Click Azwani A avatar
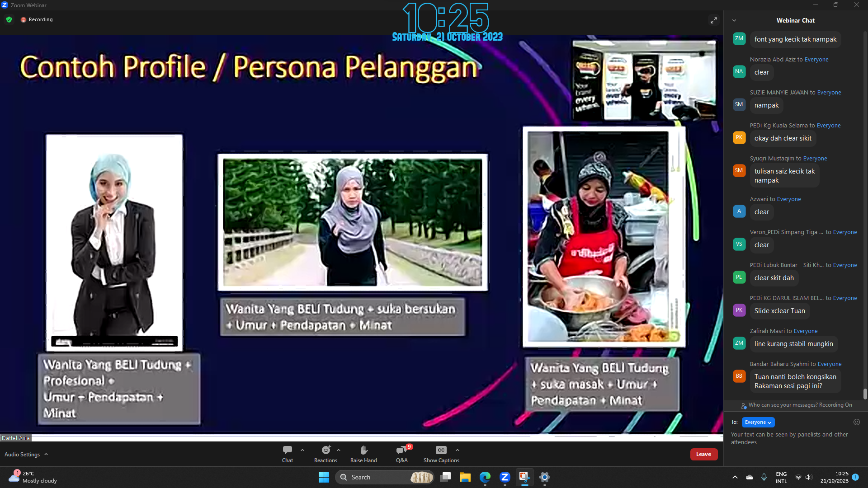868x488 pixels. (739, 211)
